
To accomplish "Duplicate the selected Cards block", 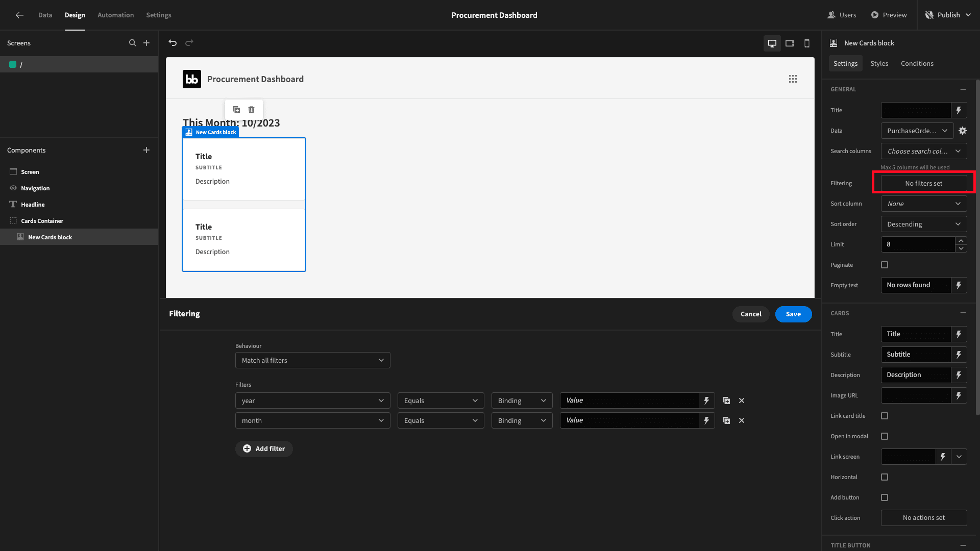I will click(236, 110).
